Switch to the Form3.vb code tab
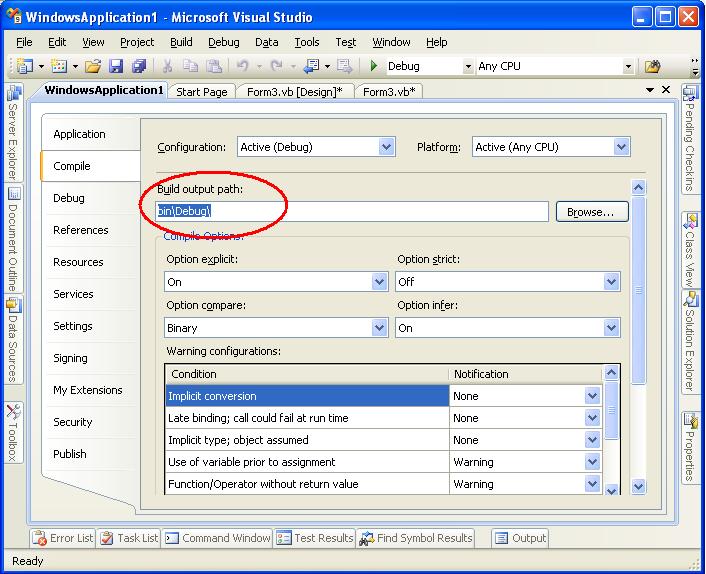The width and height of the screenshot is (706, 574). pos(389,92)
